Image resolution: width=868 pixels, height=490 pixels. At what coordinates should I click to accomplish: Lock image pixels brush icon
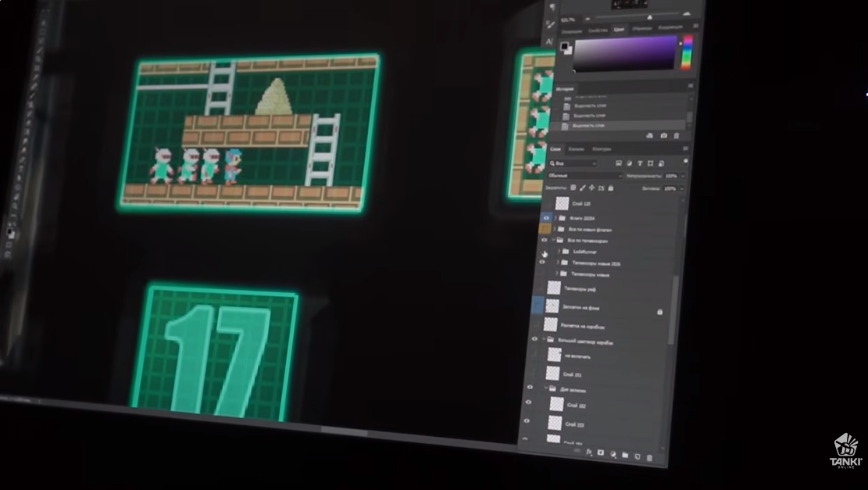pyautogui.click(x=582, y=188)
